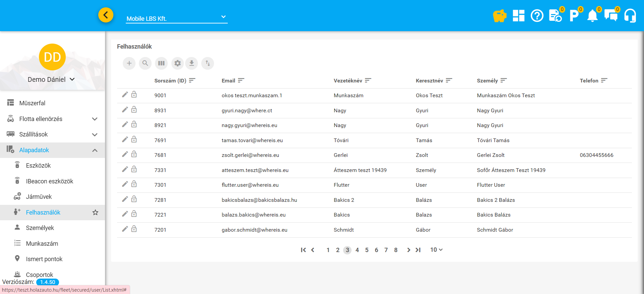Open the notifications bell icon

pyautogui.click(x=592, y=16)
